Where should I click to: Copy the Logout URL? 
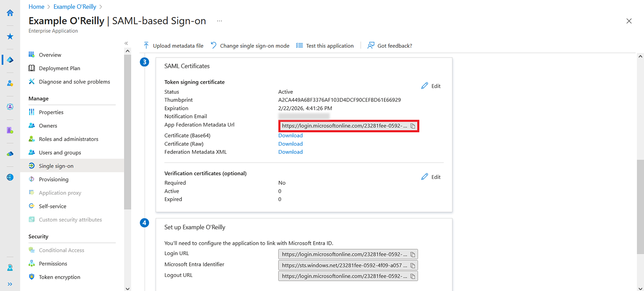coord(412,276)
